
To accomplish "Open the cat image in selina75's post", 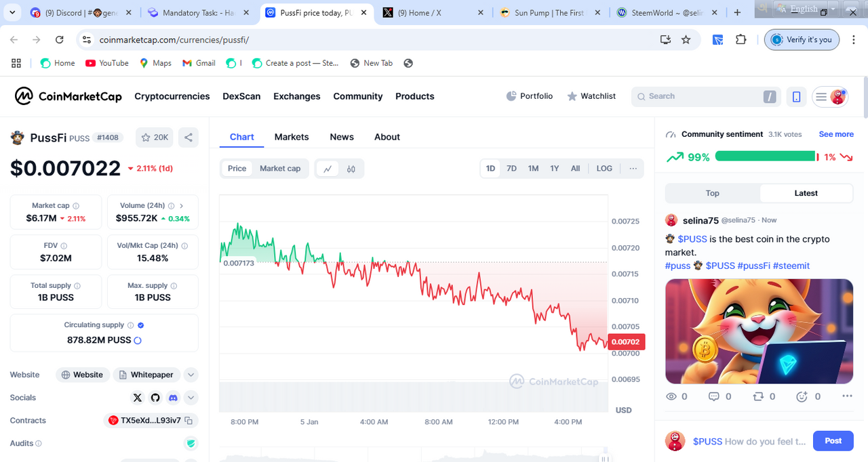I will coord(759,331).
